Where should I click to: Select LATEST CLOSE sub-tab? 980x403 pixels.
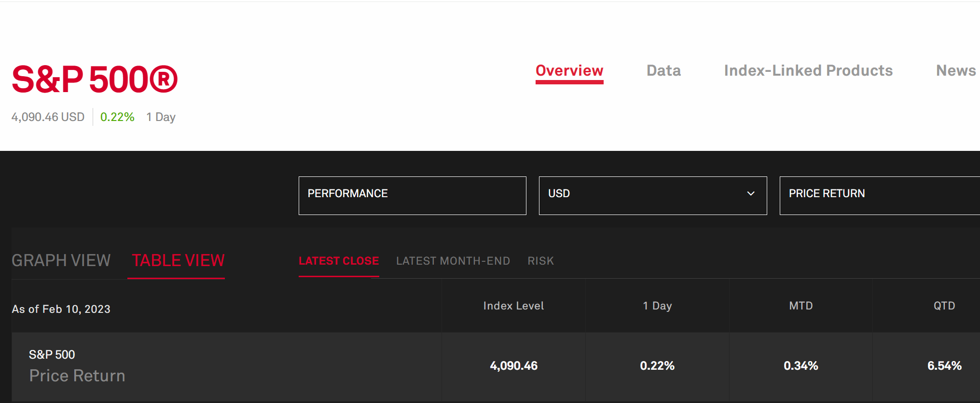[339, 261]
